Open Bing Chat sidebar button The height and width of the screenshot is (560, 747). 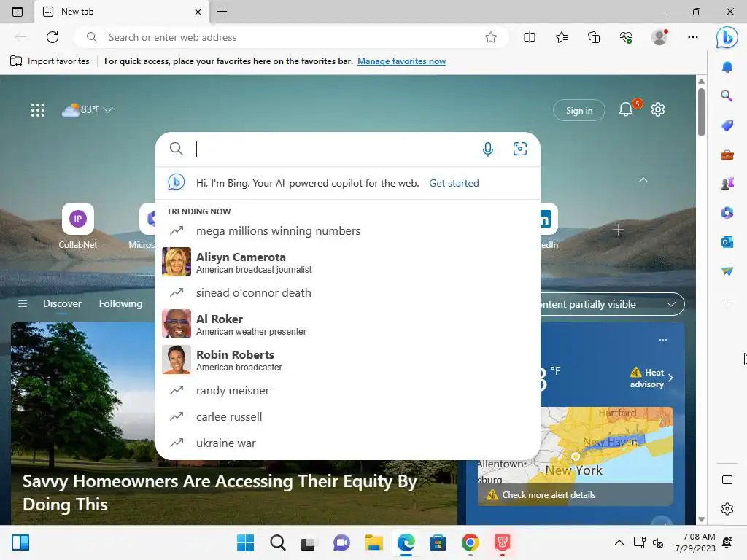tap(727, 37)
